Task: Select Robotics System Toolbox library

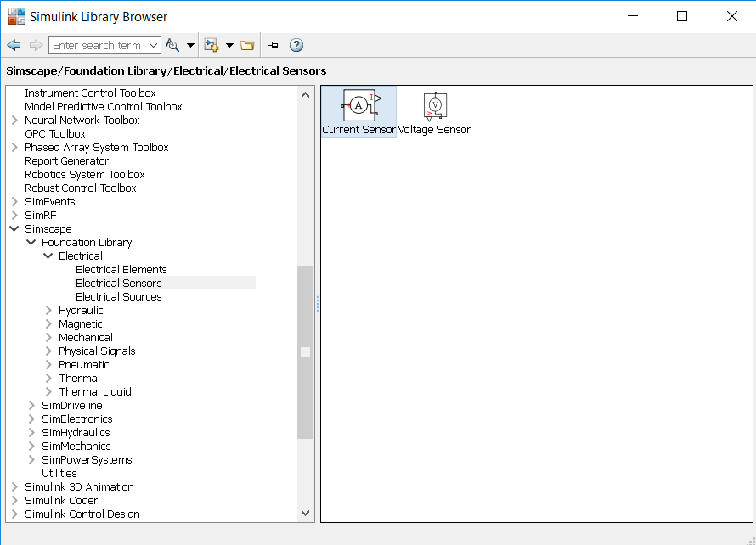Action: click(84, 174)
